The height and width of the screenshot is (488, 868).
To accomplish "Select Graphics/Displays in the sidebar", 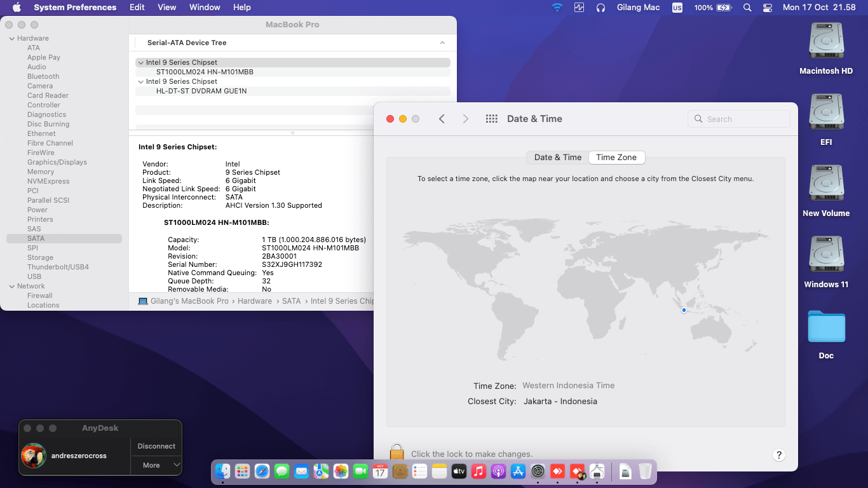I will 57,162.
